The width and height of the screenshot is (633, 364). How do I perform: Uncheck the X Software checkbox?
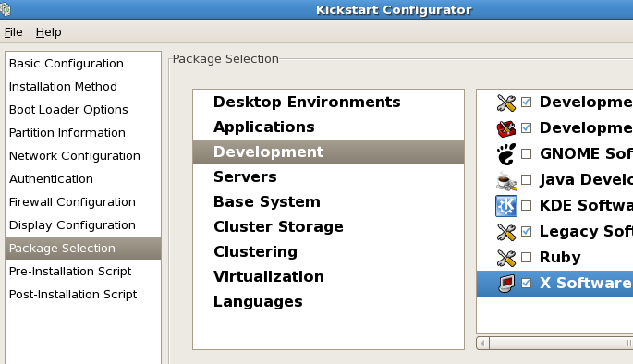(526, 283)
